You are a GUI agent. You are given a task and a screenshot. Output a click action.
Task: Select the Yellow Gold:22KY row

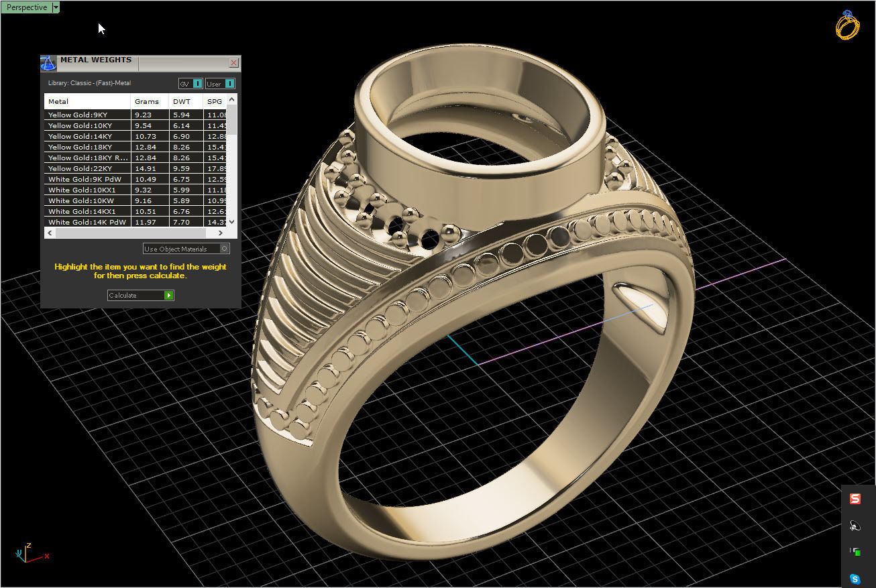click(135, 168)
